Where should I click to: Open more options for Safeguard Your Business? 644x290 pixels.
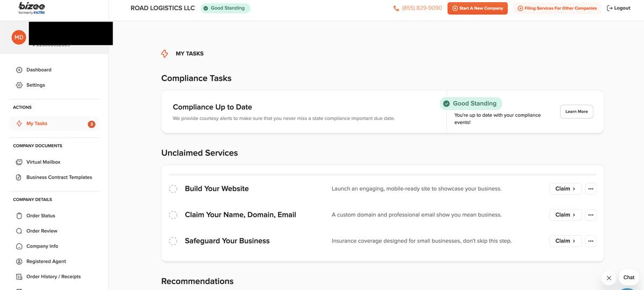pyautogui.click(x=590, y=241)
